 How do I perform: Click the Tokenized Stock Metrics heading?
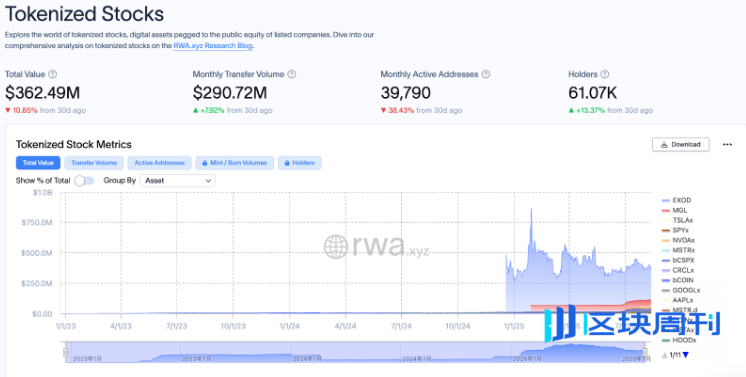[74, 144]
